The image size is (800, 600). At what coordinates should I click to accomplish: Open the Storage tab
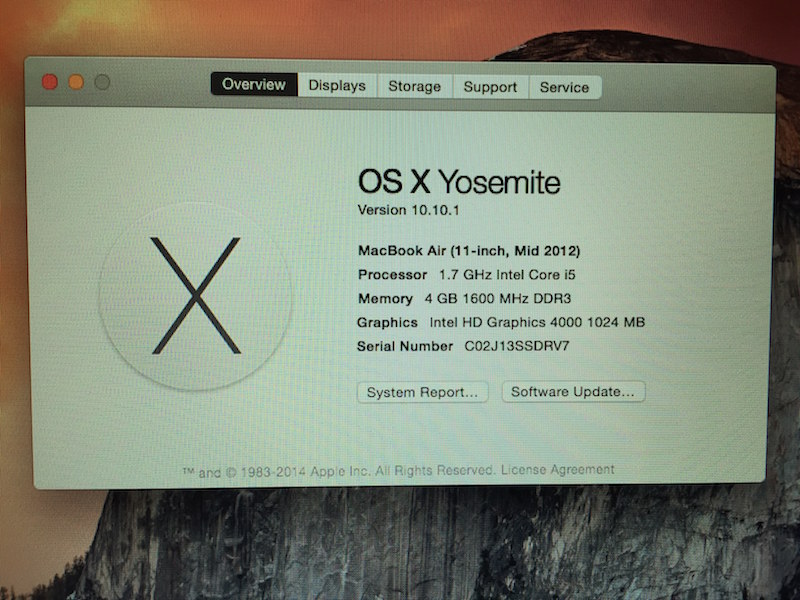[415, 86]
